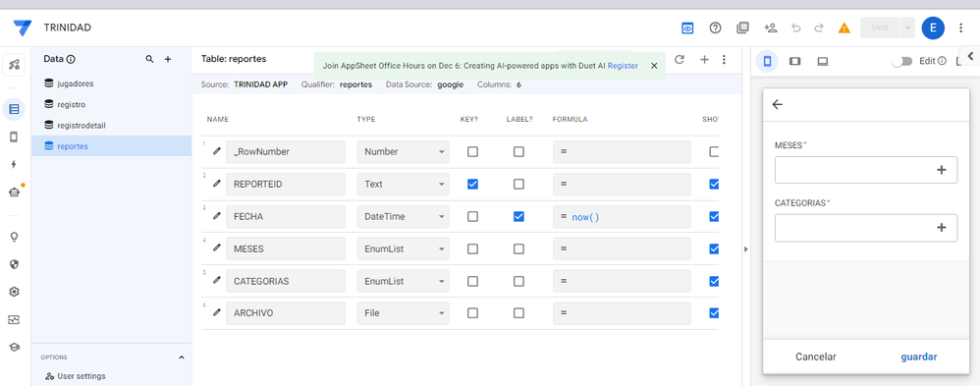Open the Data section icon in sidebar
This screenshot has height=386, width=980.
tap(14, 109)
